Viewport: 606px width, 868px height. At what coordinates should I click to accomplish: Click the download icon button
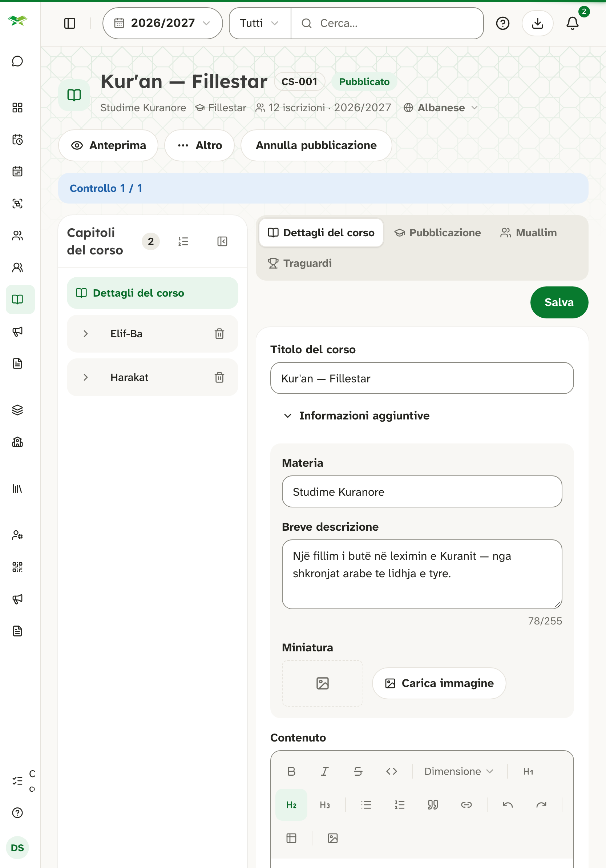[x=537, y=23]
